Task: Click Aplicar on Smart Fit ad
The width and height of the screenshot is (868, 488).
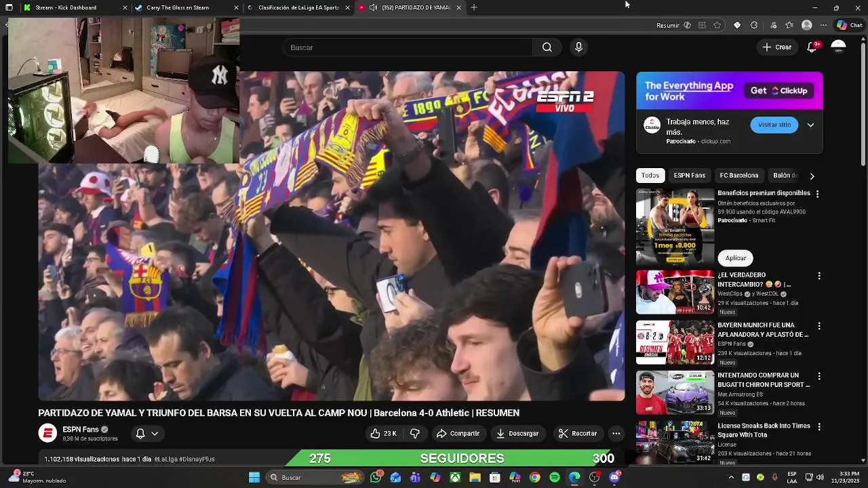Action: [x=736, y=258]
